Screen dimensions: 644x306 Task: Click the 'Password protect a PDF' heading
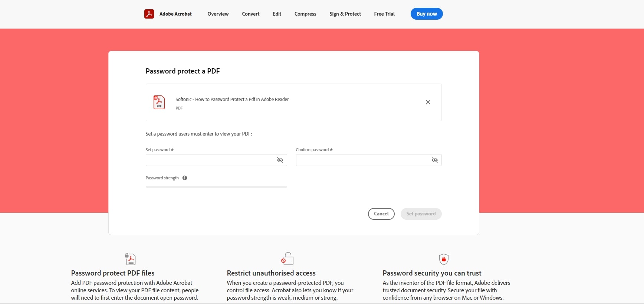[x=183, y=71]
